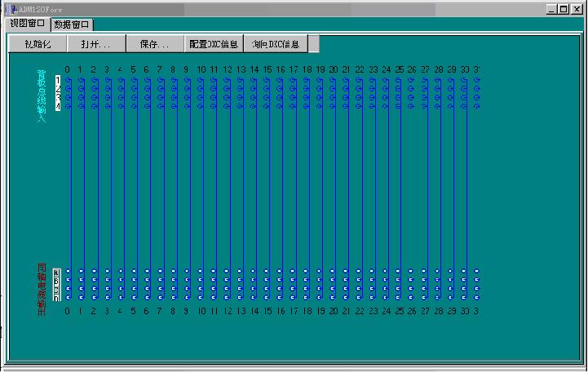The width and height of the screenshot is (588, 373).
Task: Click the 询问DXC信息 button
Action: 275,44
